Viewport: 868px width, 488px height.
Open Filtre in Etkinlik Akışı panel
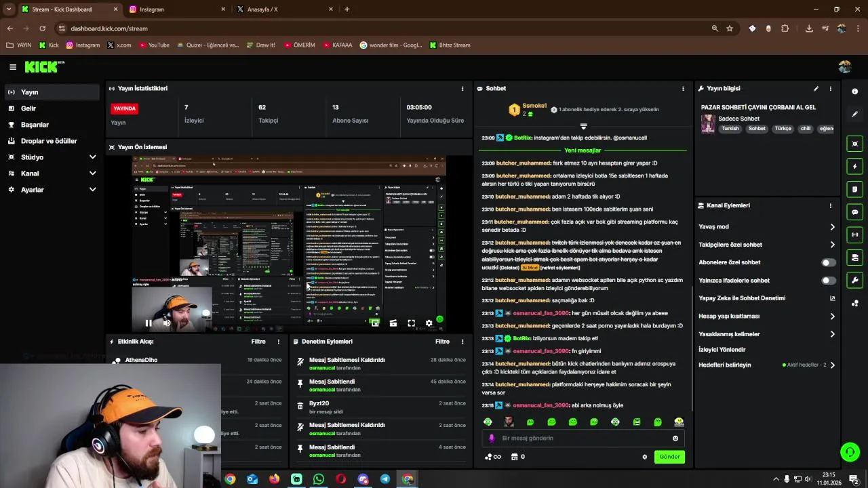[258, 342]
